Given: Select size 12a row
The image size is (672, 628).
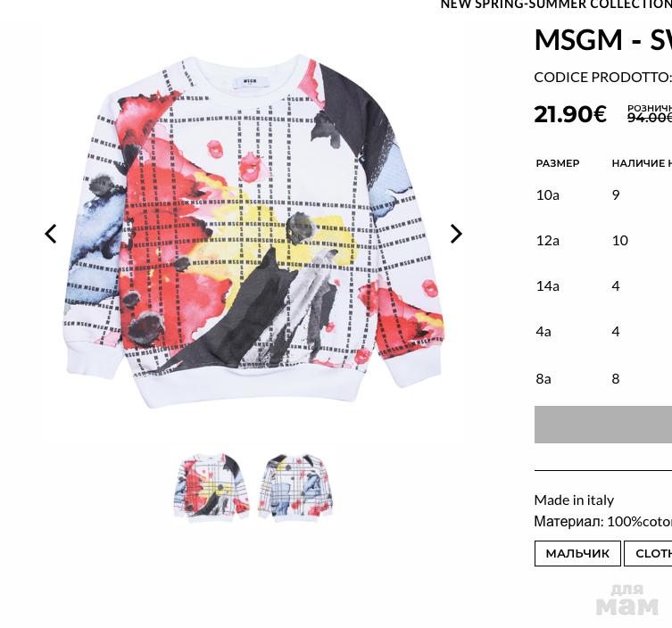Looking at the screenshot, I should 603,240.
